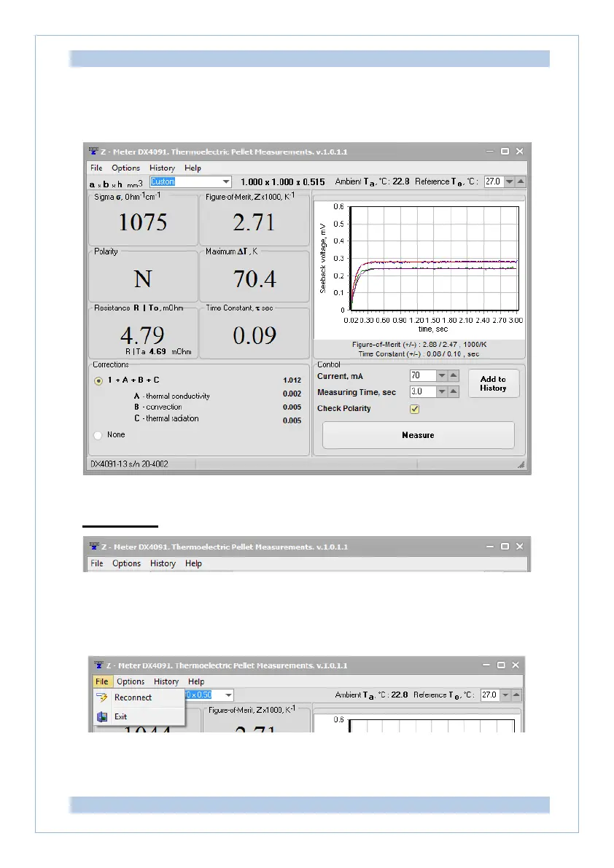Click the Reference T0 27.0 field in the window with the open File menu
The height and width of the screenshot is (868, 614).
tap(491, 695)
